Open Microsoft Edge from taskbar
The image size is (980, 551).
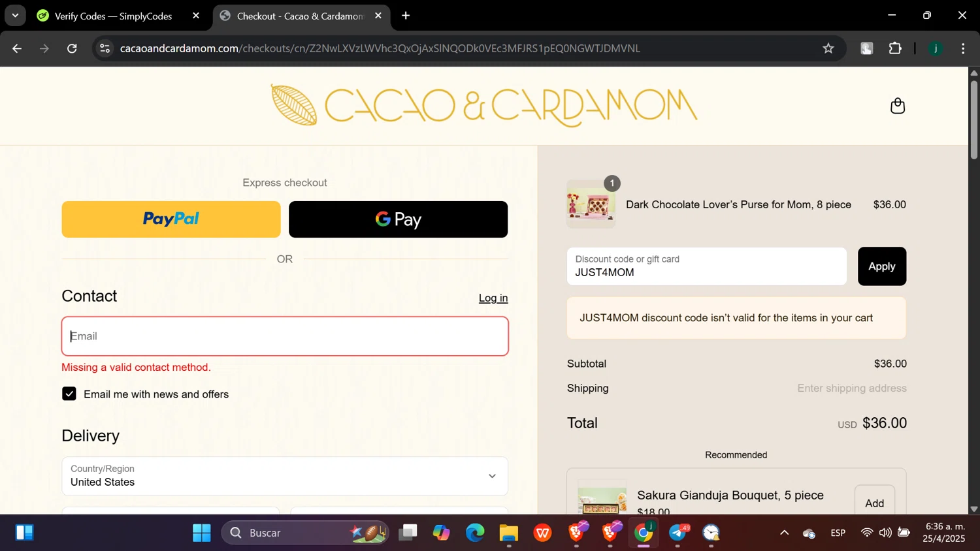point(475,533)
